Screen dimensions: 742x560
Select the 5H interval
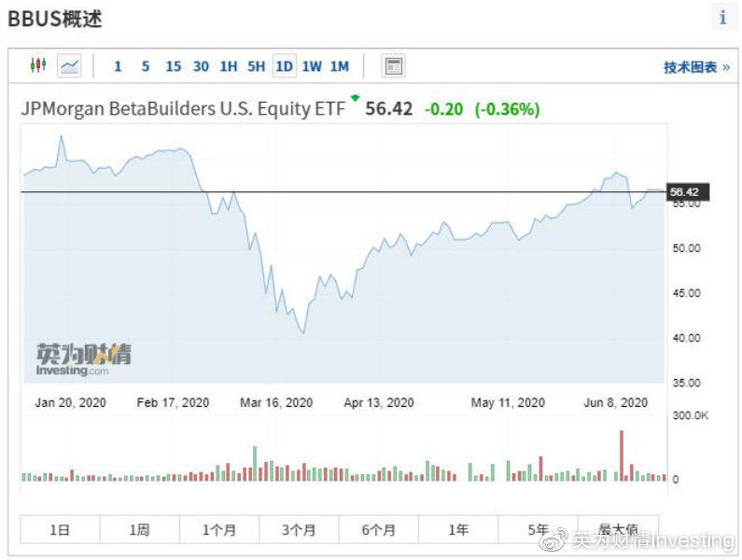point(256,66)
